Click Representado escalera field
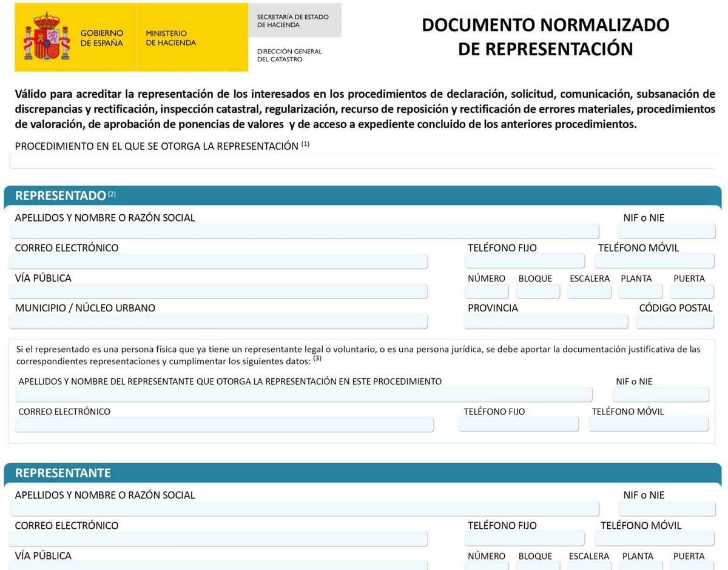The image size is (728, 570). click(589, 291)
